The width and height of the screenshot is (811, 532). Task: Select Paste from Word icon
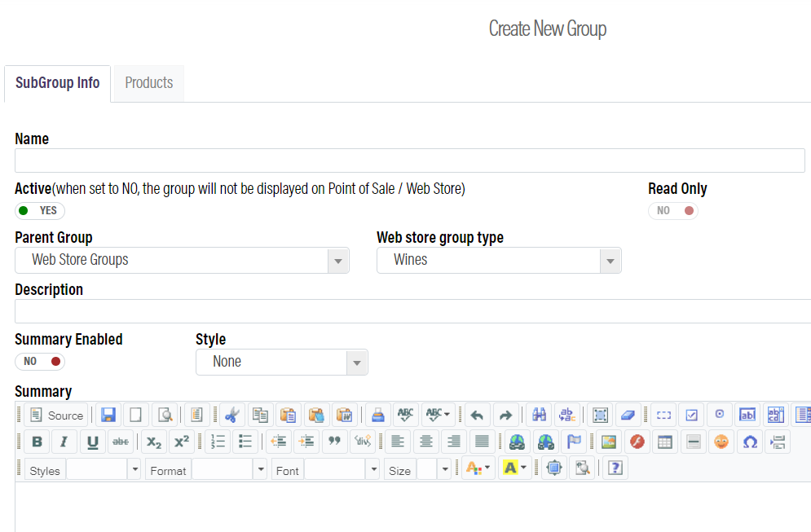pyautogui.click(x=344, y=415)
